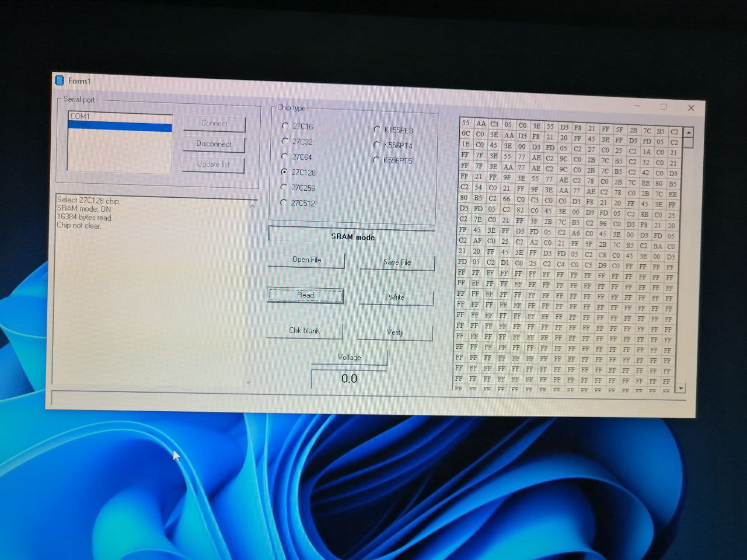Select the 27C32 chip type

[296, 141]
